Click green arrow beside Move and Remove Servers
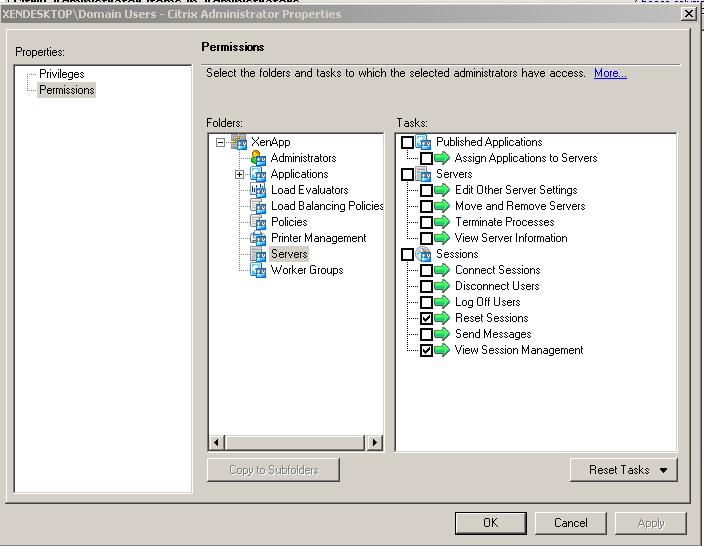 [x=442, y=206]
